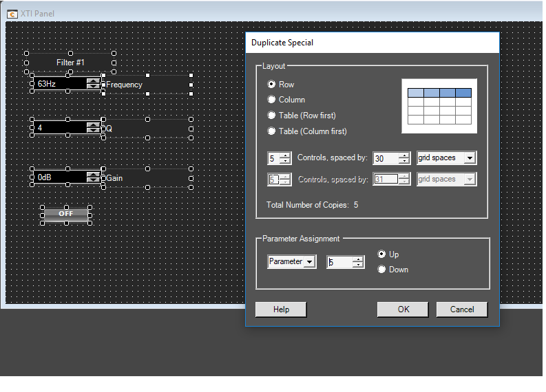Image resolution: width=546 pixels, height=392 pixels.
Task: Cancel the Duplicate Special dialog
Action: [x=462, y=309]
